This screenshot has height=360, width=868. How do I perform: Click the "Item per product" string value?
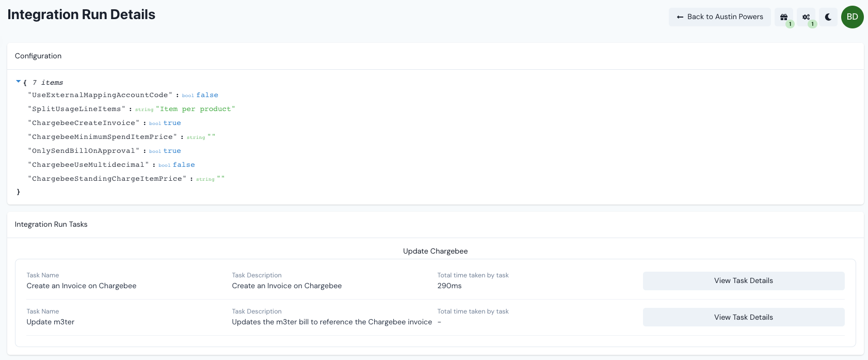[196, 109]
